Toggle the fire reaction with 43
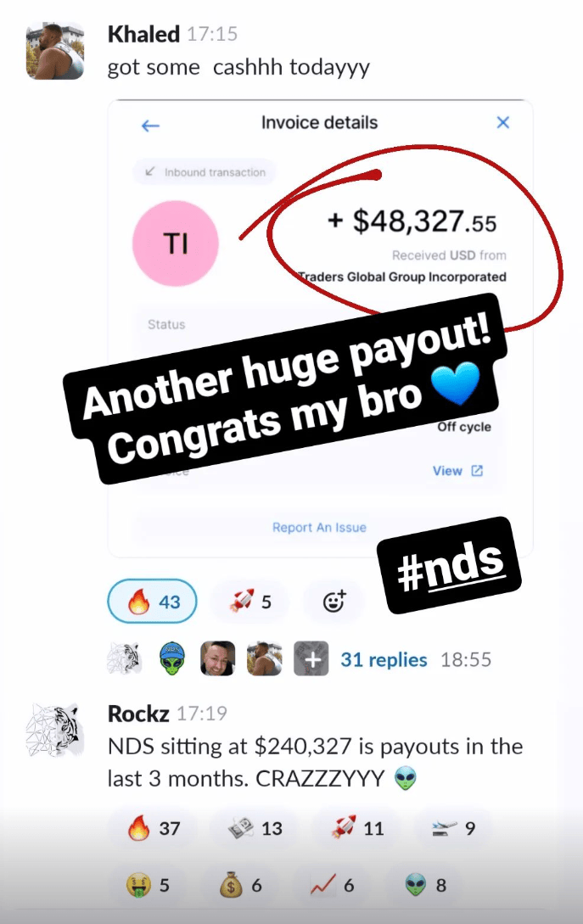The image size is (583, 924). pyautogui.click(x=152, y=602)
